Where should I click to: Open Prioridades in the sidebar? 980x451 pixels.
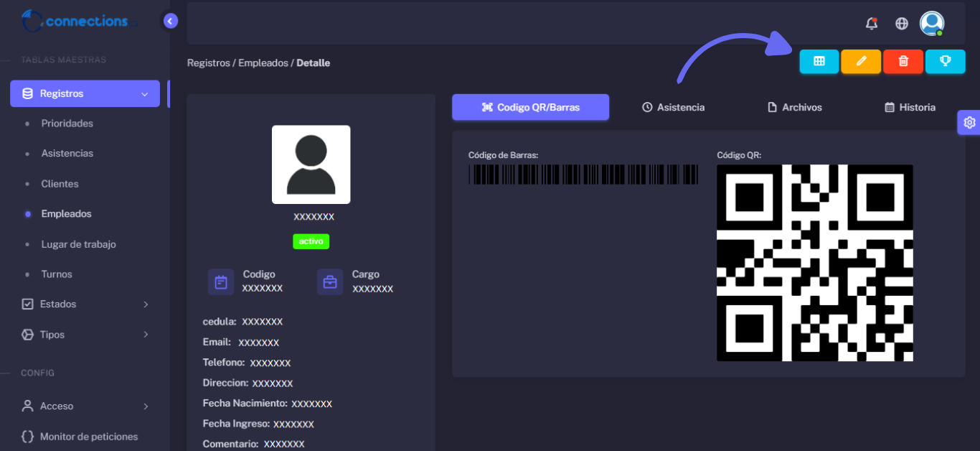67,124
